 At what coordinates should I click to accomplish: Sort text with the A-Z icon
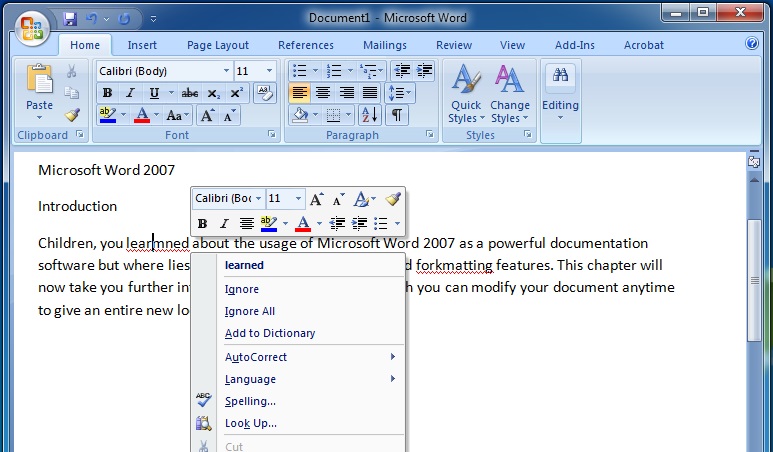coord(370,115)
